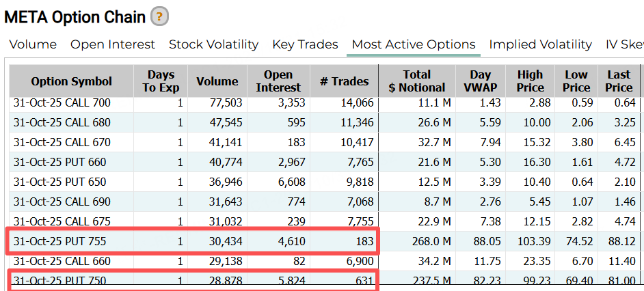Go to the Key Trades tab

pos(305,44)
